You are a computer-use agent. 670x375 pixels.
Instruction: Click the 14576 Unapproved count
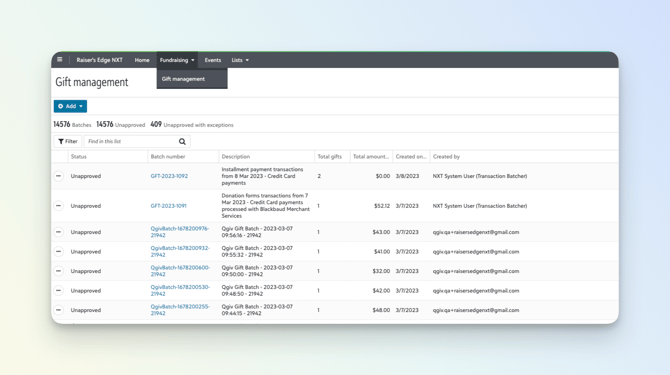click(x=120, y=125)
